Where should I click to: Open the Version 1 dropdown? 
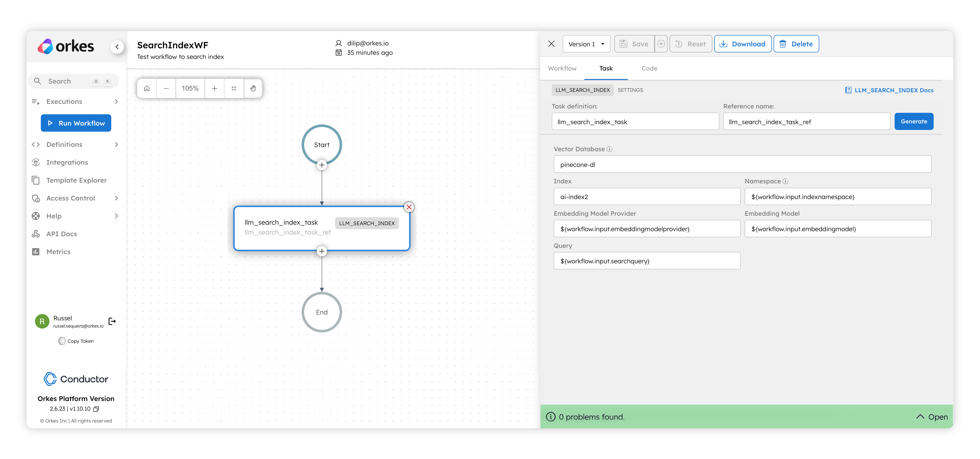pyautogui.click(x=586, y=44)
